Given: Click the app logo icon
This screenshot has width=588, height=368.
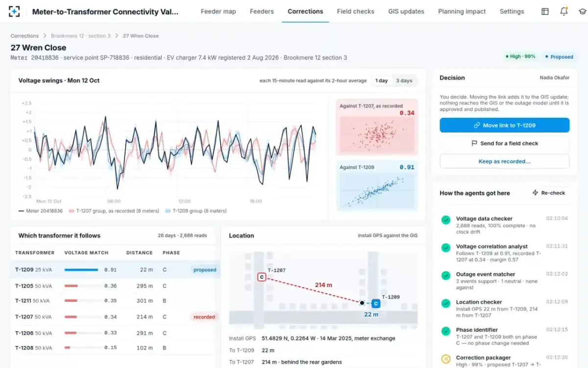Looking at the screenshot, I should point(15,11).
